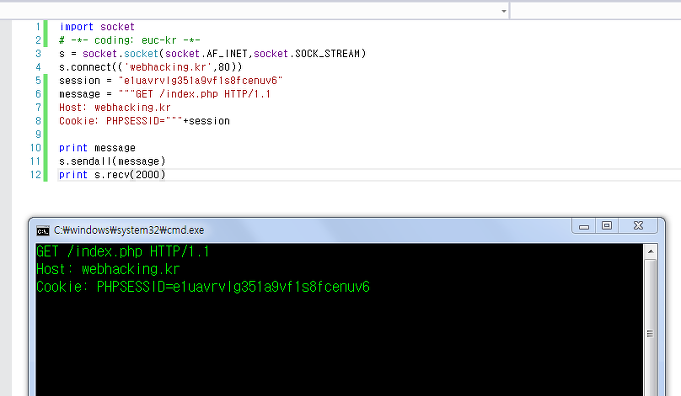Minimize the cmd.exe window
The image size is (681, 396).
click(x=584, y=226)
